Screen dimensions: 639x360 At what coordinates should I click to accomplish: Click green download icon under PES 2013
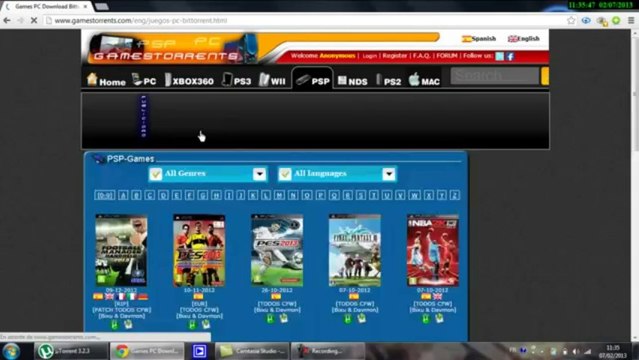click(270, 318)
